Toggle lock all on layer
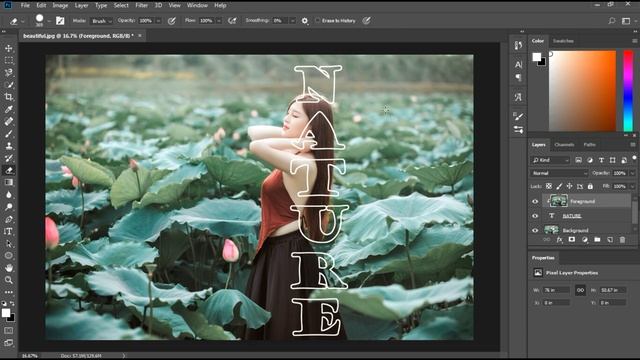 coord(590,186)
